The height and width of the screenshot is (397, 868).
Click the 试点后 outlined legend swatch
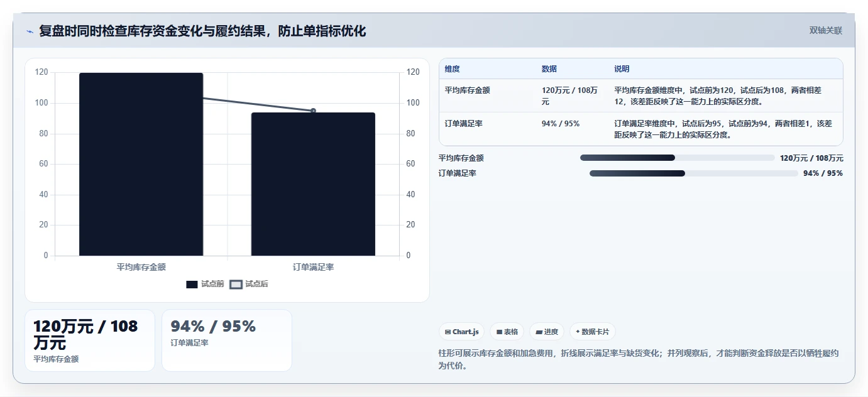[236, 285]
